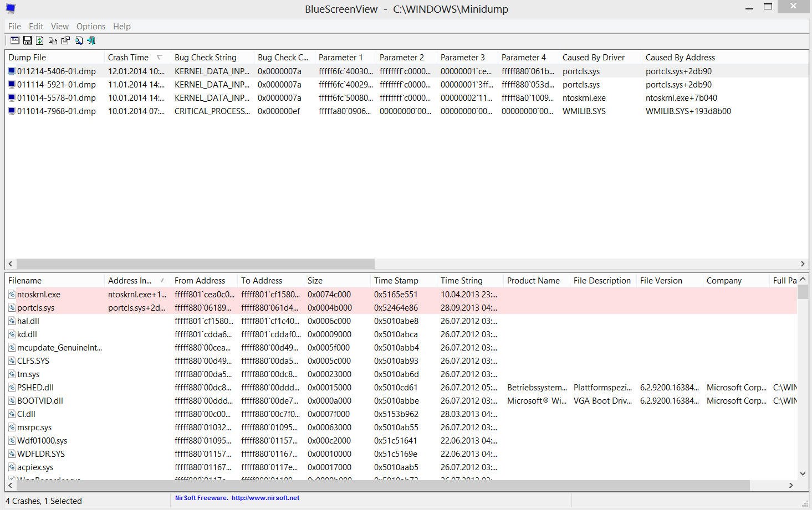This screenshot has width=812, height=510.
Task: Sort by Caused By Driver column header
Action: tap(600, 57)
